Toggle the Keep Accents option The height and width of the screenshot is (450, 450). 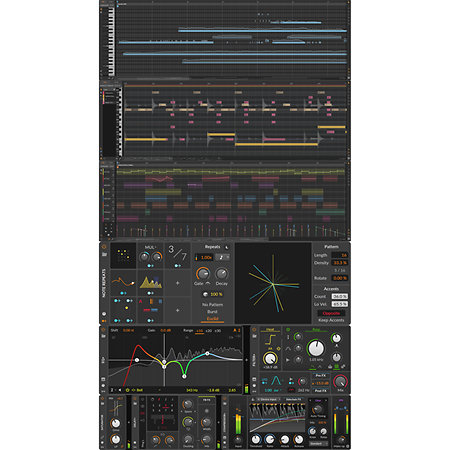pos(331,320)
